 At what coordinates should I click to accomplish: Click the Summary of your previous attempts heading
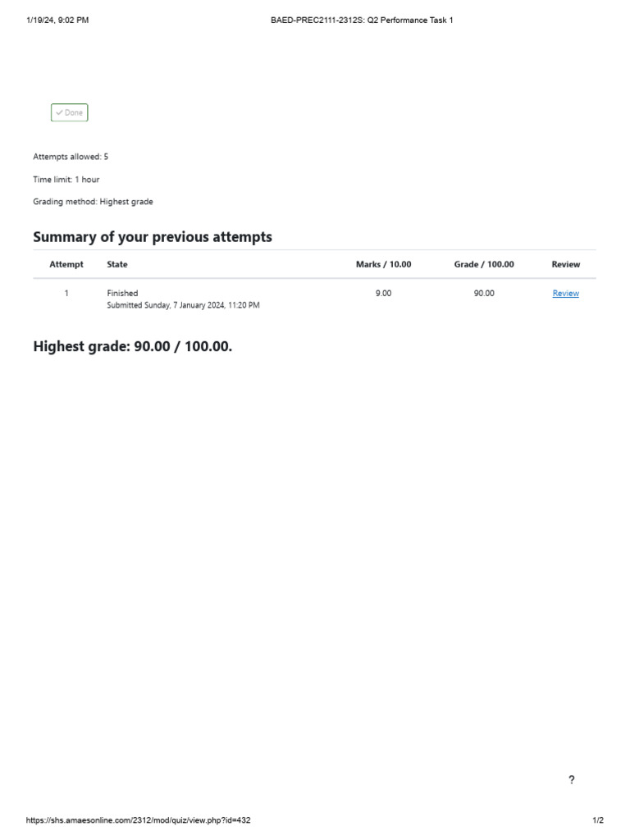(x=153, y=237)
